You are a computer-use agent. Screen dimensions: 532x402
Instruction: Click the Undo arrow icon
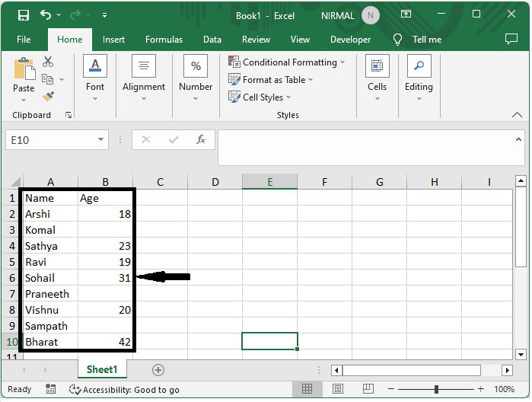[x=46, y=15]
